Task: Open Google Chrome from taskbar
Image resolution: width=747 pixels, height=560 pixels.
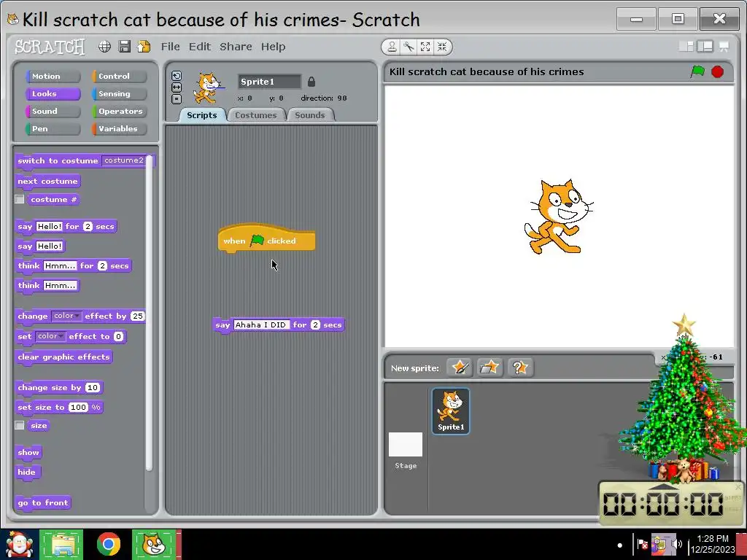Action: (108, 544)
